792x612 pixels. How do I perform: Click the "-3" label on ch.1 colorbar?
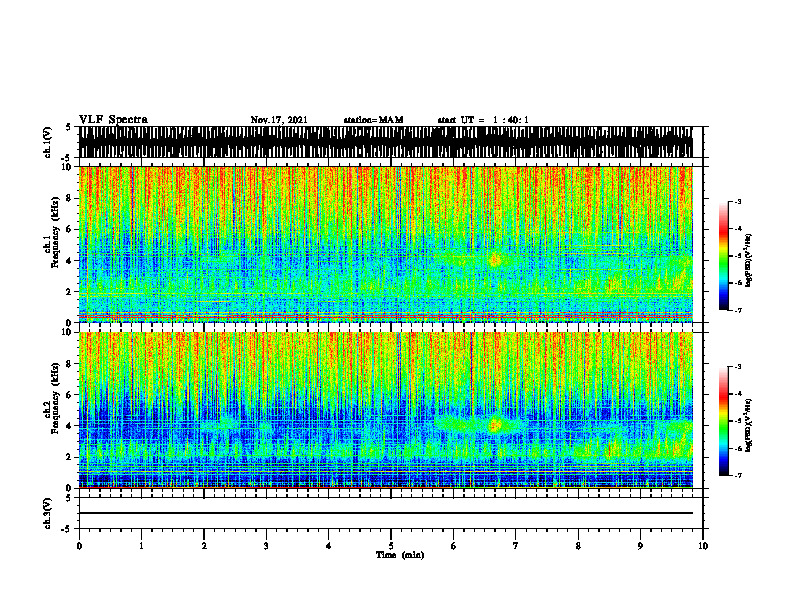(738, 201)
